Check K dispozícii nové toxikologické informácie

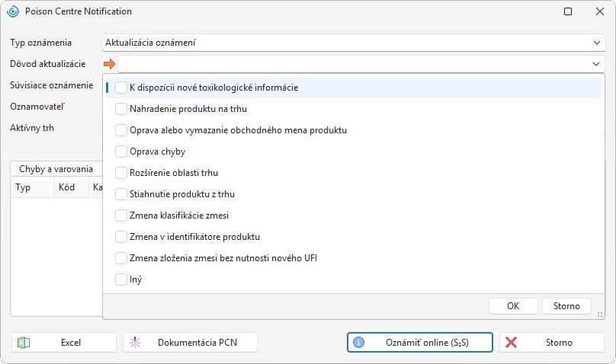pos(121,88)
